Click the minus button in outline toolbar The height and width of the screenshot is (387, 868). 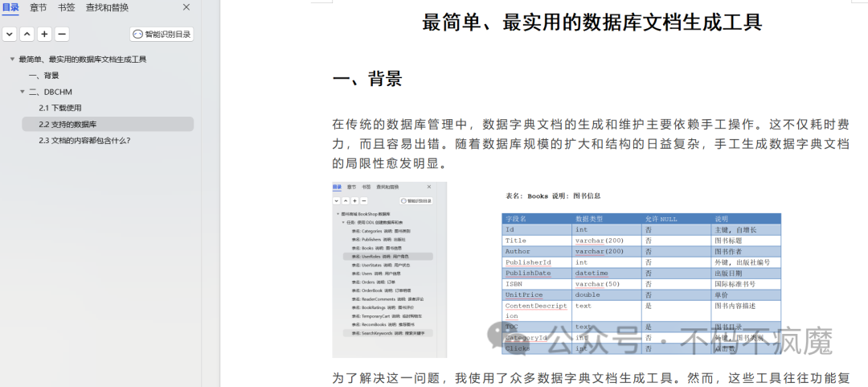tap(63, 35)
